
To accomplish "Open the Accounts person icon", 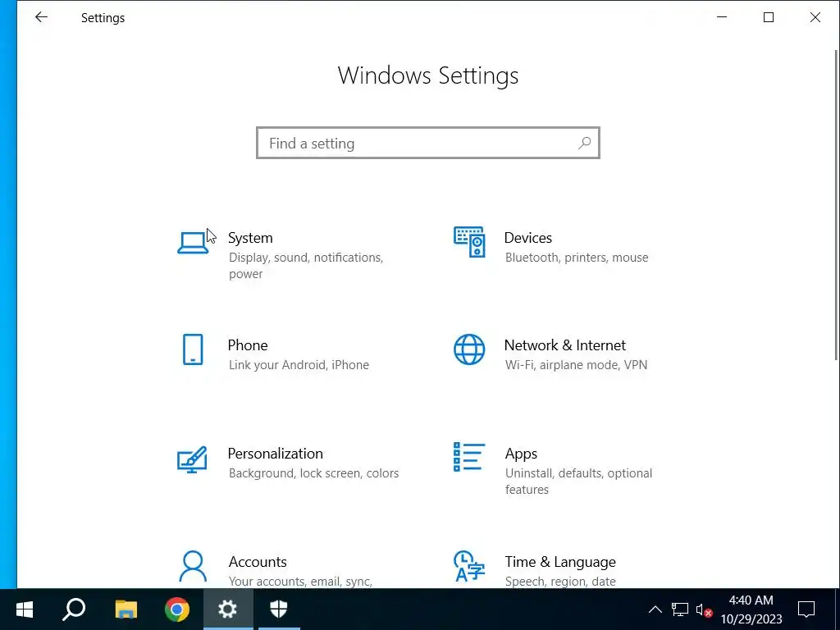I will click(193, 566).
